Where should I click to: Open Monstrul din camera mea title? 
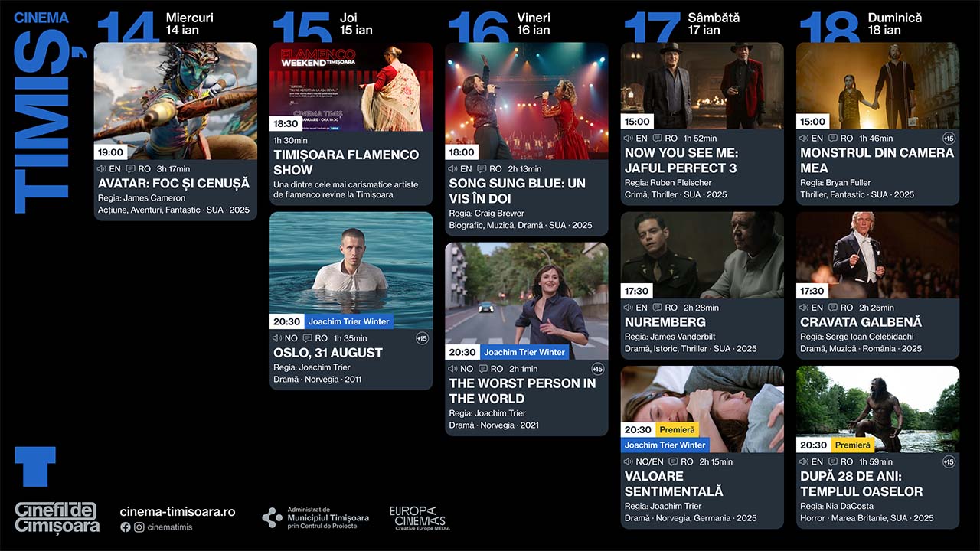pos(877,161)
